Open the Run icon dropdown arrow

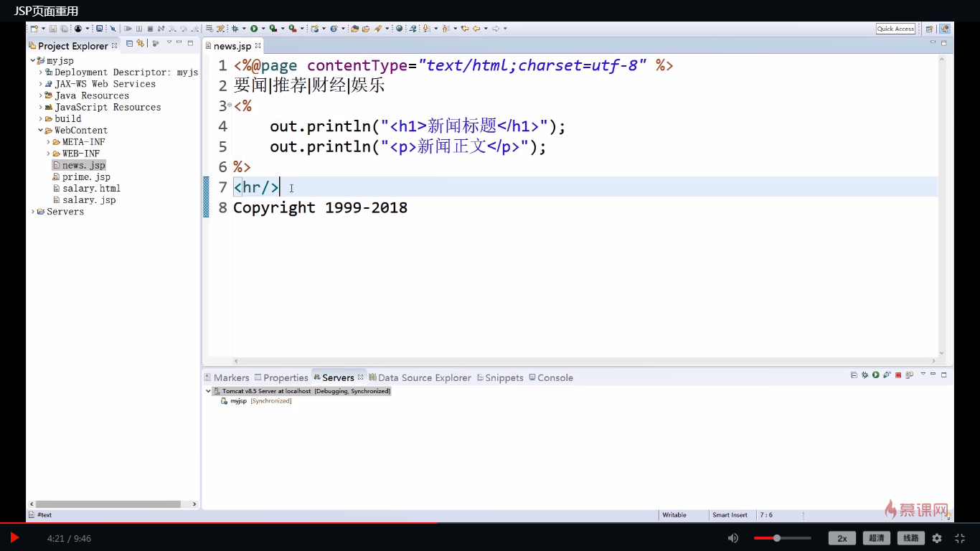[263, 29]
